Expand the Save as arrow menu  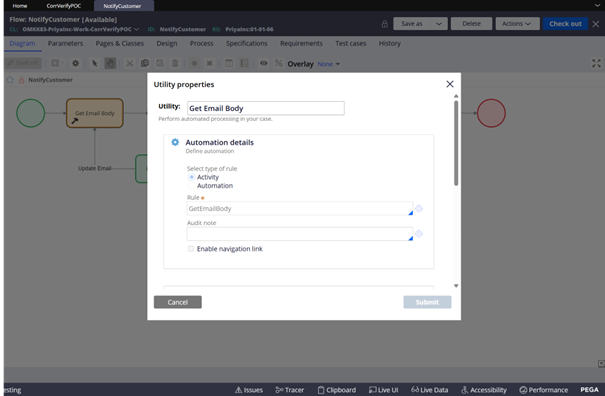pos(439,24)
